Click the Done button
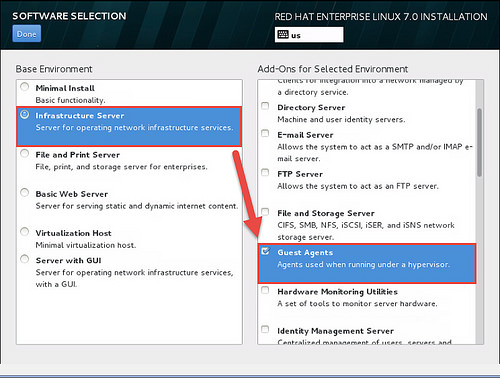 coord(27,34)
